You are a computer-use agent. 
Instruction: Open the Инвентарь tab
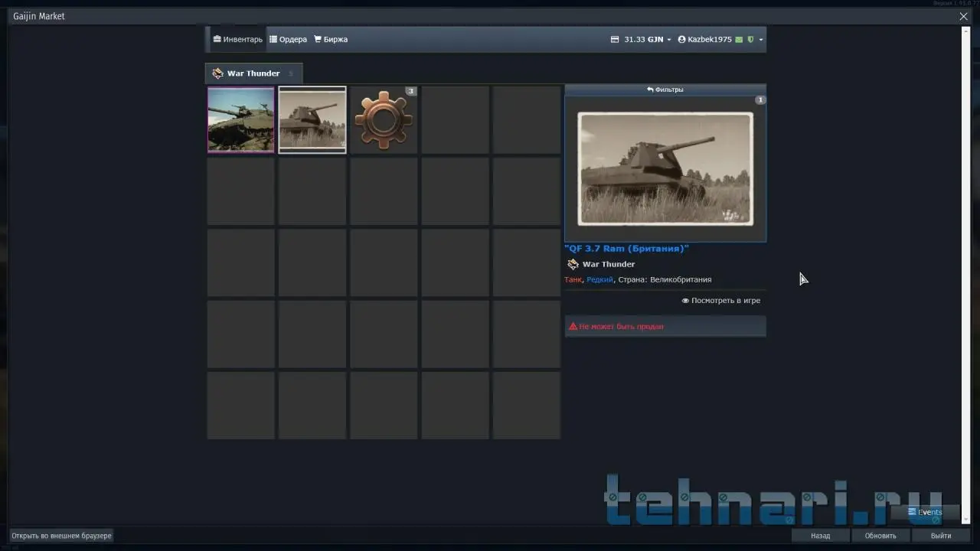(x=238, y=39)
